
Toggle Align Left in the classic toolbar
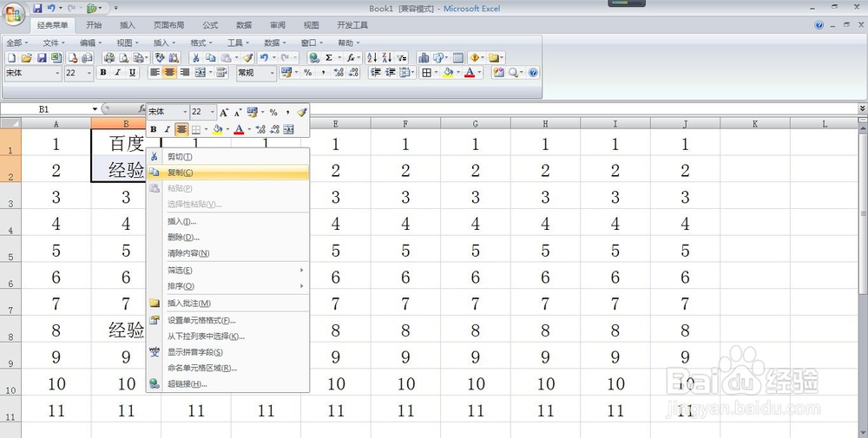point(155,73)
